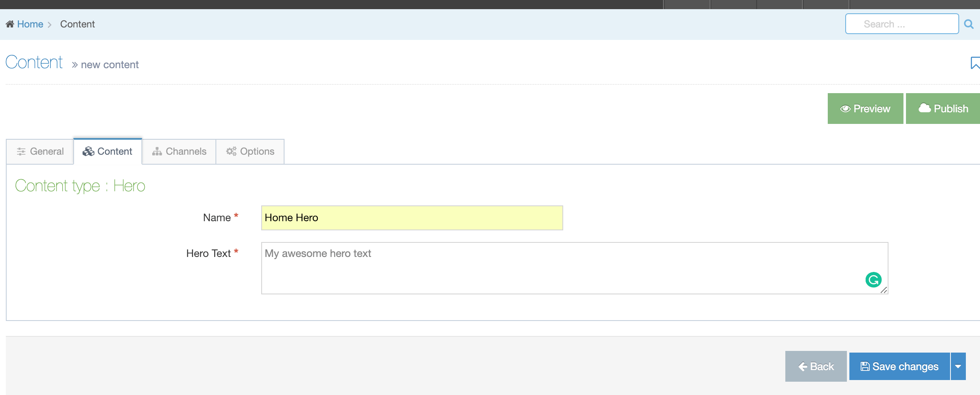Click the large Content page heading

pyautogui.click(x=34, y=62)
